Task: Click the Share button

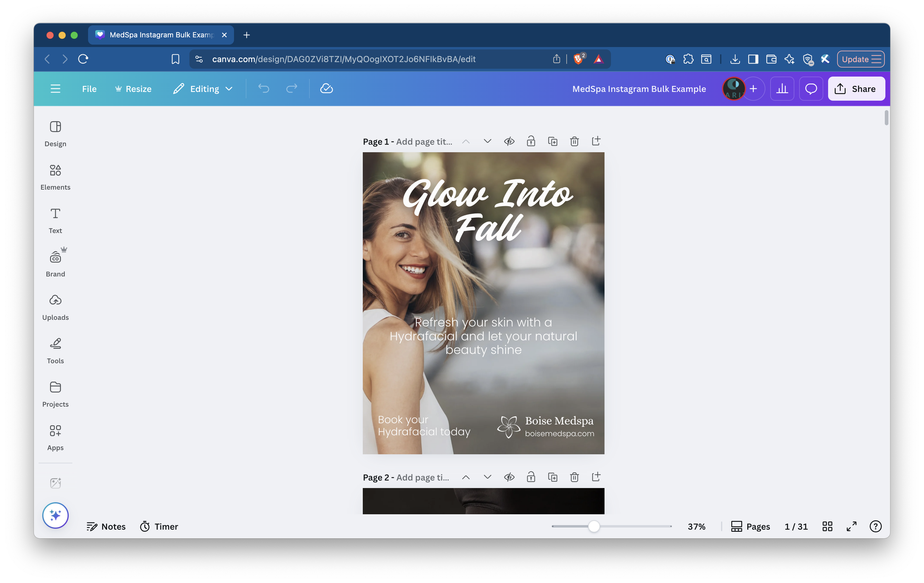Action: coord(856,89)
